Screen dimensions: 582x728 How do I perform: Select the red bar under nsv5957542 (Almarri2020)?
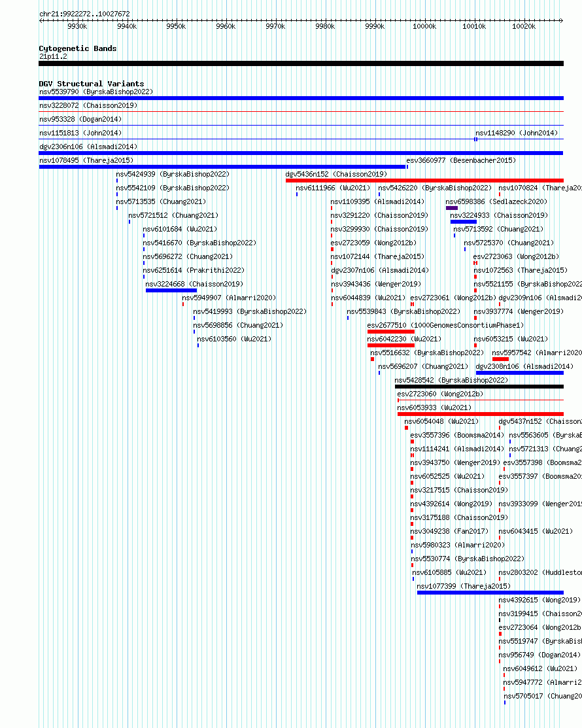[500, 359]
